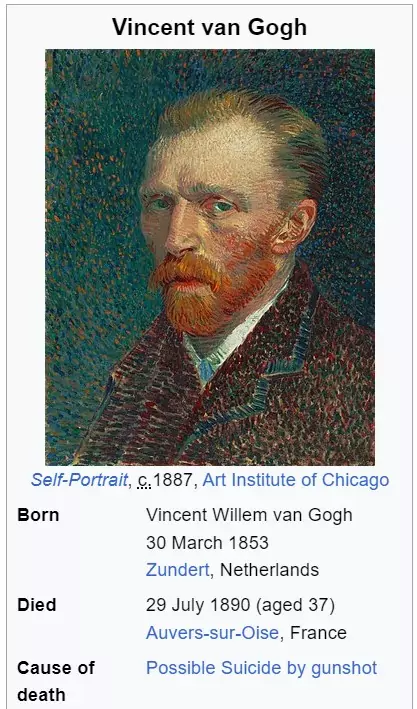Click the Born row label

pyautogui.click(x=38, y=515)
